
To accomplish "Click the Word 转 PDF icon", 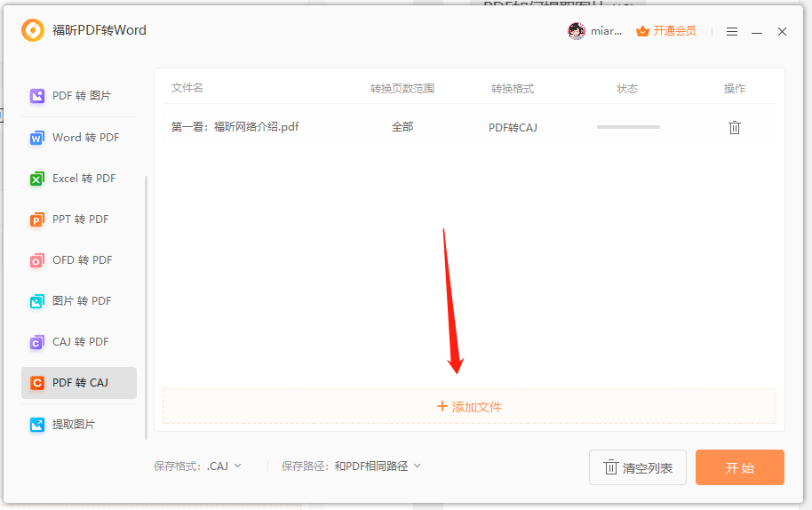I will pos(36,138).
